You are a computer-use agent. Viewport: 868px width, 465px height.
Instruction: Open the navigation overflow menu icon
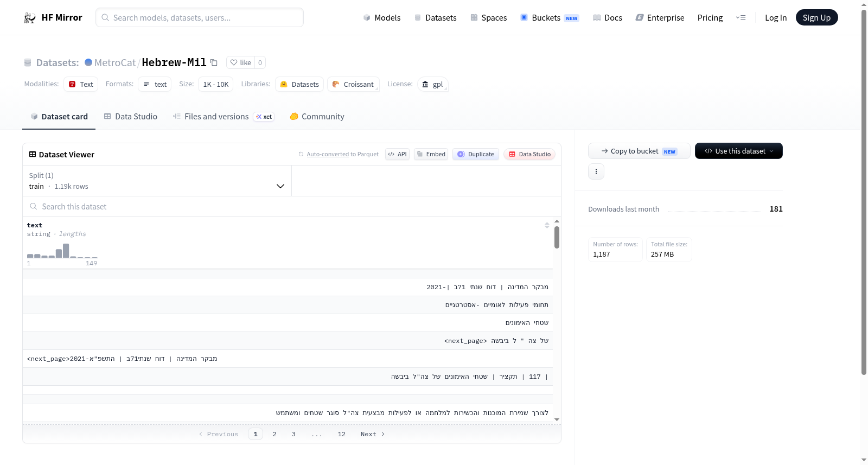coord(741,17)
